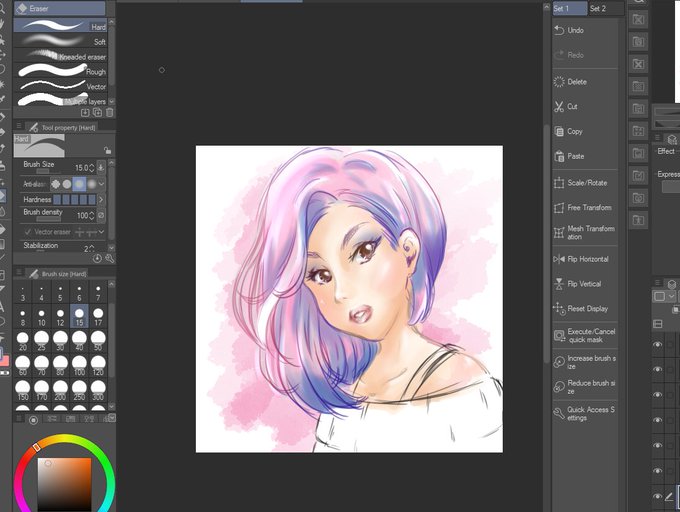Choose the strongest anti-aliasing option
The width and height of the screenshot is (680, 512).
pos(92,184)
